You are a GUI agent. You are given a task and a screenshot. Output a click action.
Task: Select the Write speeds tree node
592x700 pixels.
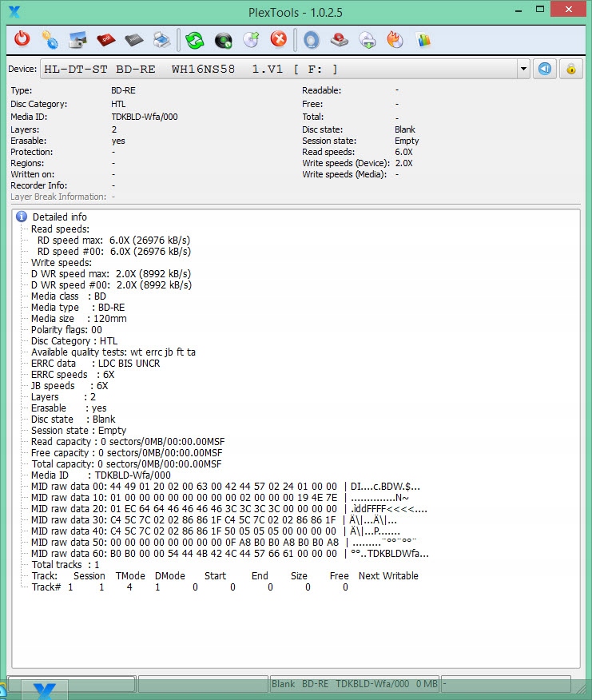click(61, 262)
